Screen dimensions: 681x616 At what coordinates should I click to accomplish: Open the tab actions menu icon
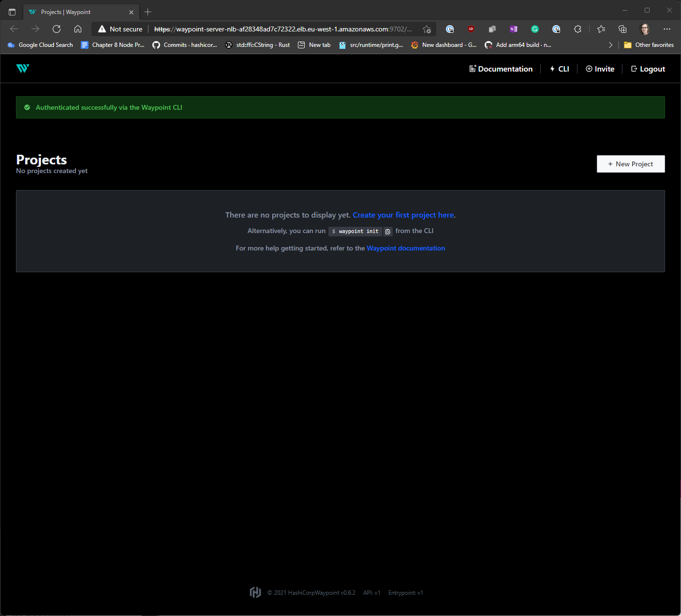(12, 12)
